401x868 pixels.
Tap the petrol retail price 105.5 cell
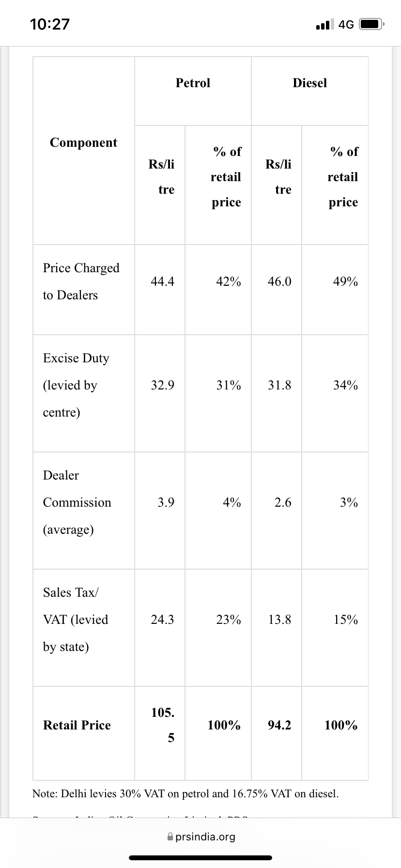(163, 725)
